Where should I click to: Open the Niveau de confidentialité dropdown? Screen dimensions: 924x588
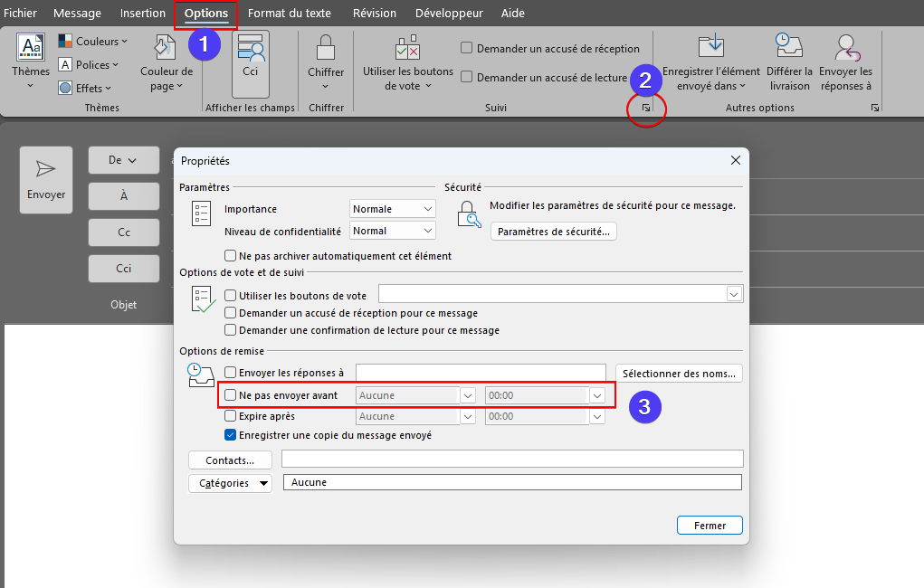[393, 231]
